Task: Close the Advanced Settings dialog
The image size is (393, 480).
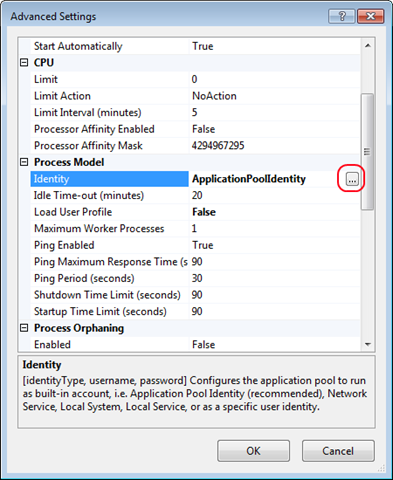Action: tap(371, 16)
